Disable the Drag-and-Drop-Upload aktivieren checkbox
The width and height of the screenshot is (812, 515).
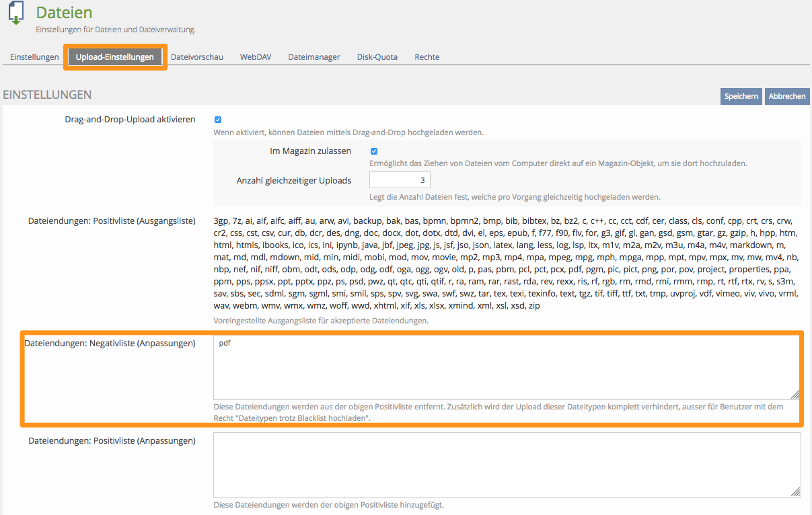click(x=218, y=120)
